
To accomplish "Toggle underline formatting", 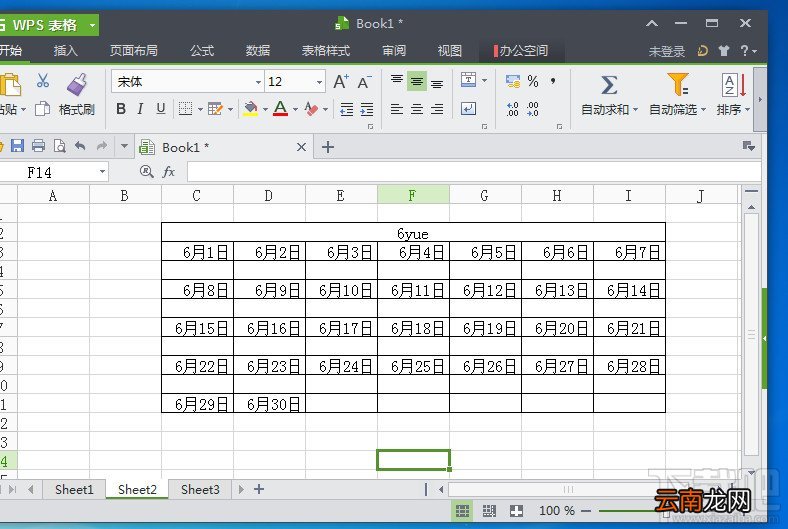I will (161, 109).
